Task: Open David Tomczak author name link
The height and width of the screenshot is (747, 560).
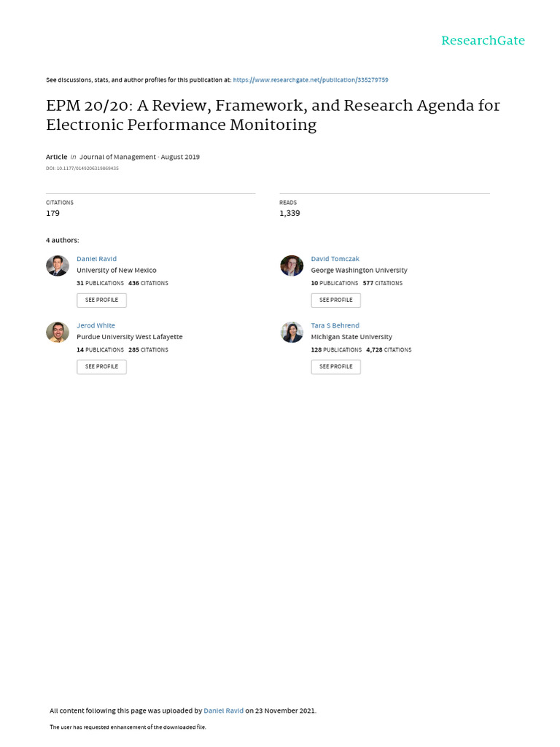Action: pyautogui.click(x=335, y=259)
